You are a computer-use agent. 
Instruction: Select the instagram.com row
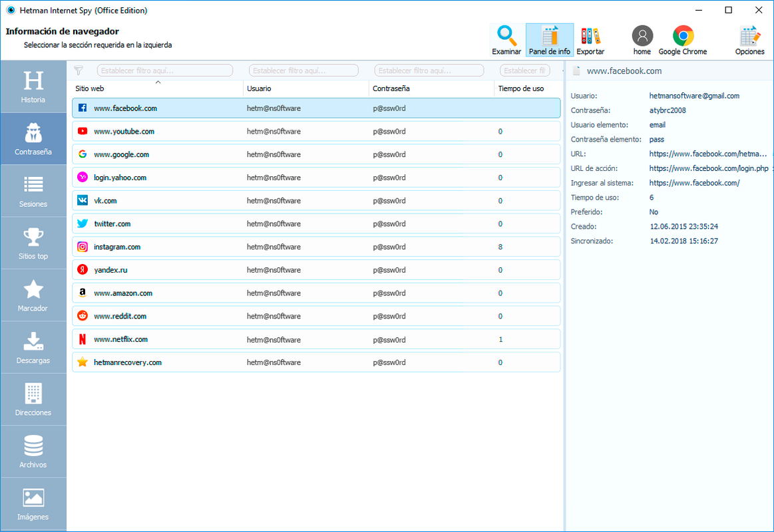click(x=316, y=247)
